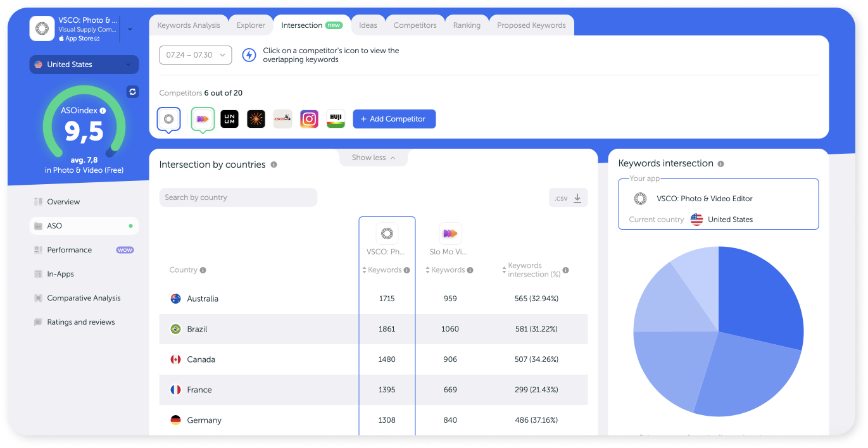Switch to the Ideas tab
Viewport: 868px width, 448px height.
[x=368, y=25]
